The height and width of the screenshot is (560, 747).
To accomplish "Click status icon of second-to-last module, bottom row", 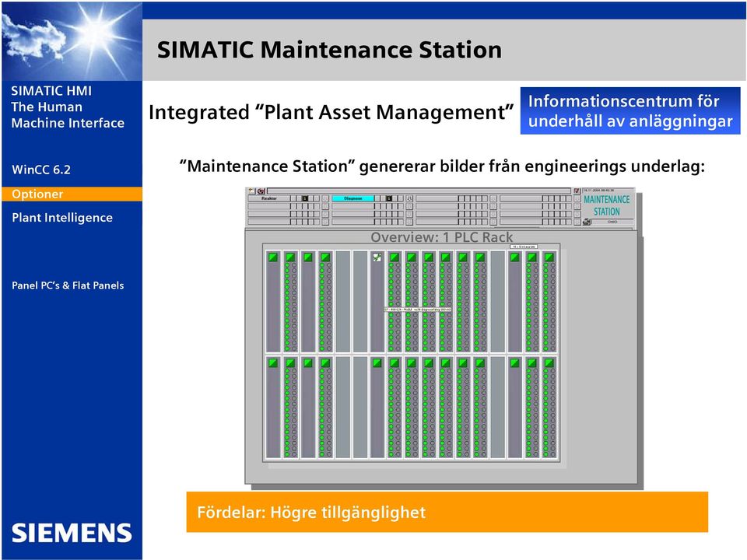I will tap(531, 363).
